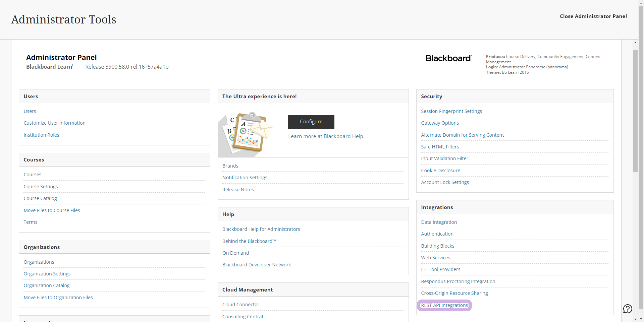
Task: Open Blackboard Developer Network
Action: [257, 265]
